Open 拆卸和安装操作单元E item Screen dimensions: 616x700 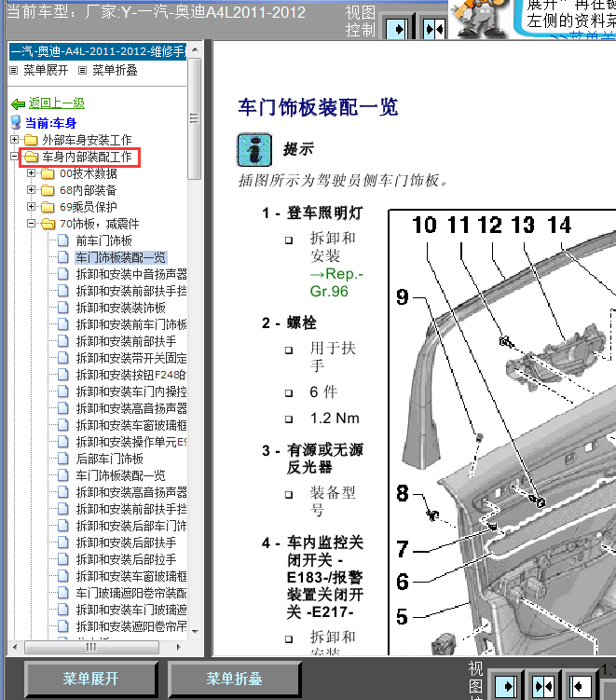click(131, 442)
